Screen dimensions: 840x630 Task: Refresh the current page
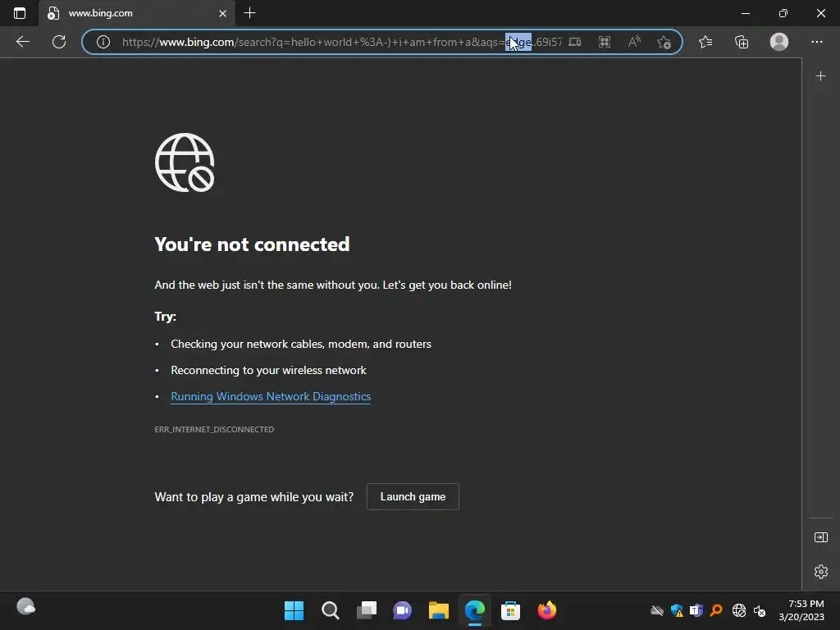click(x=59, y=42)
